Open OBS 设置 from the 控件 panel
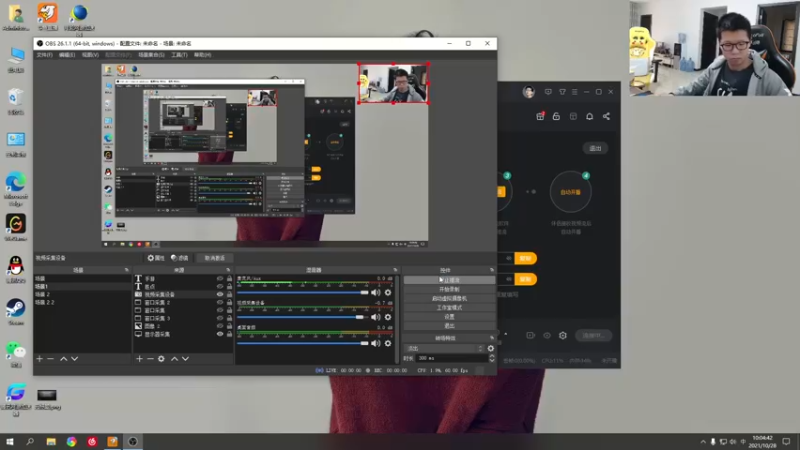Image resolution: width=800 pixels, height=450 pixels. point(449,317)
